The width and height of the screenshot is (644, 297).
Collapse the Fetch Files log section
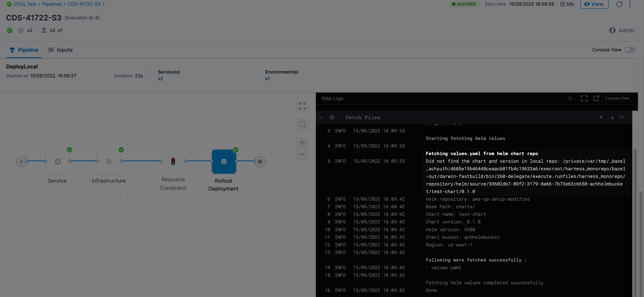pos(321,117)
